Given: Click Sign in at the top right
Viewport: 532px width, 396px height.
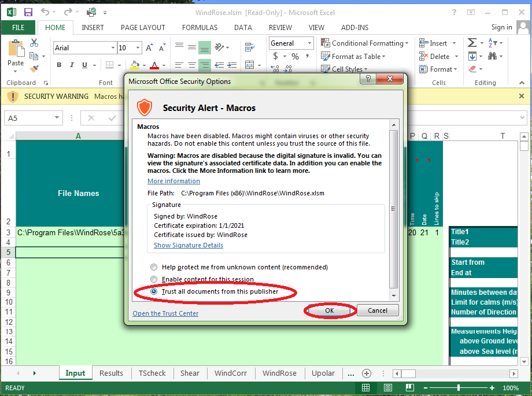Looking at the screenshot, I should click(x=501, y=27).
